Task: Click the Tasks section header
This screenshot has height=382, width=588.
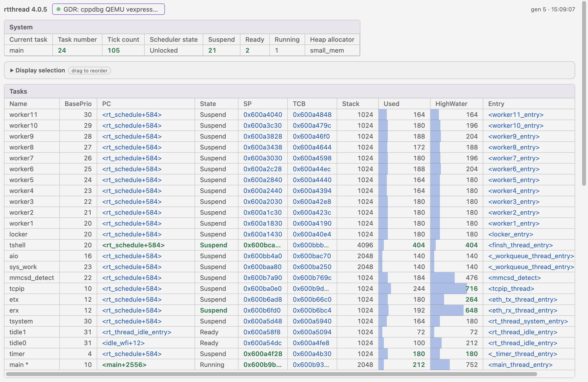Action: coord(290,91)
